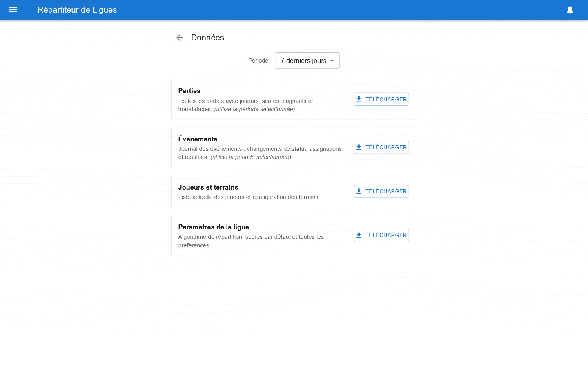The height and width of the screenshot is (368, 588).
Task: Expand the 7 derniers jours dropdown arrow
Action: coord(332,60)
